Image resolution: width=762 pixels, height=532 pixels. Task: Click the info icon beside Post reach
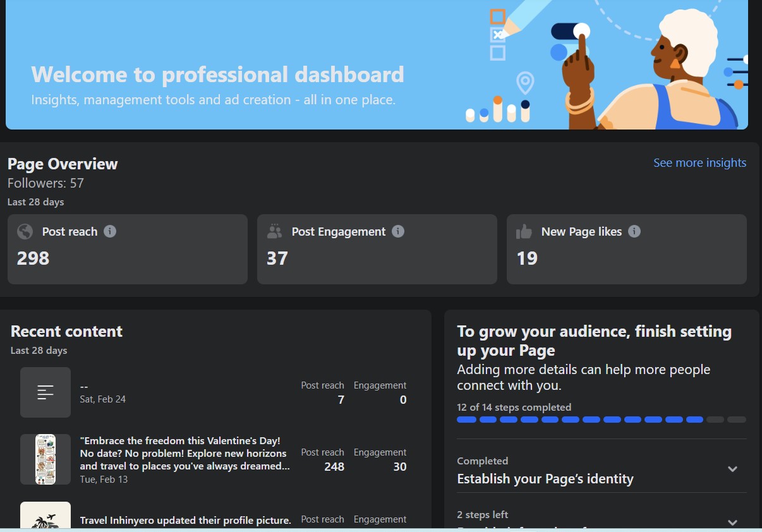[x=110, y=231]
